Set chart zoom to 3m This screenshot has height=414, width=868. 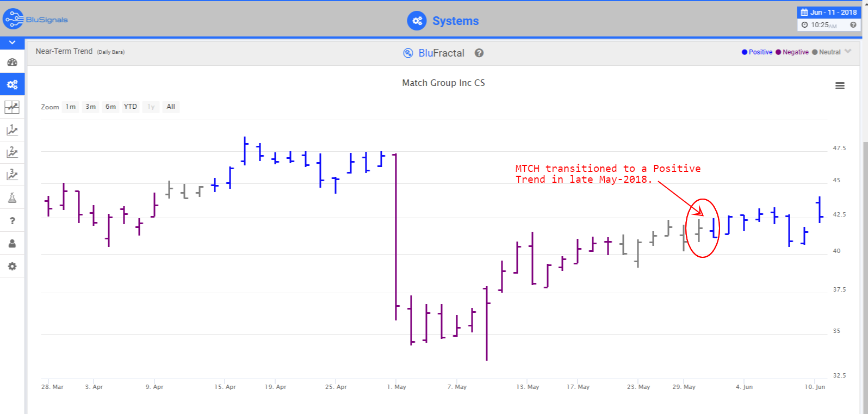coord(90,107)
